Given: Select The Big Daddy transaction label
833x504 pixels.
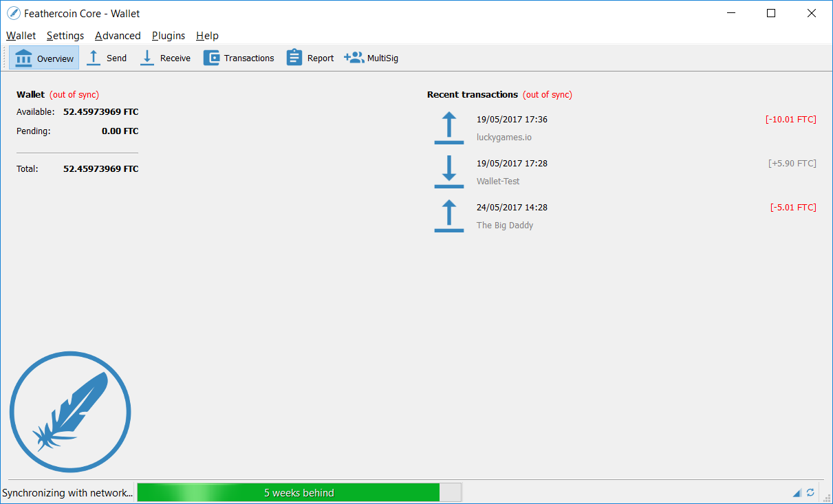Looking at the screenshot, I should (x=505, y=226).
